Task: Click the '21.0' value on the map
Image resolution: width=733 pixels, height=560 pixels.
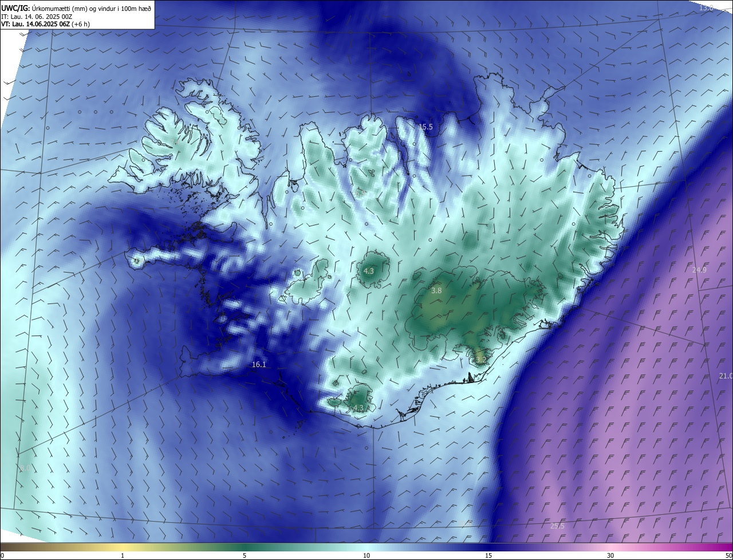Action: click(726, 376)
